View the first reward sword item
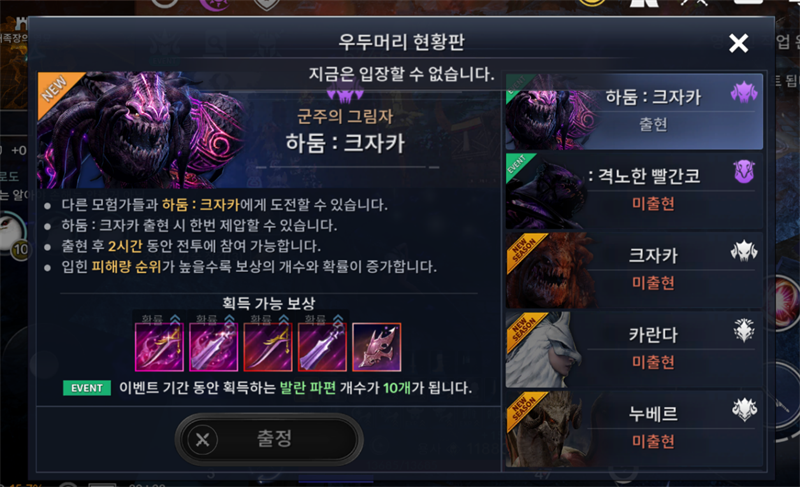 (x=159, y=347)
